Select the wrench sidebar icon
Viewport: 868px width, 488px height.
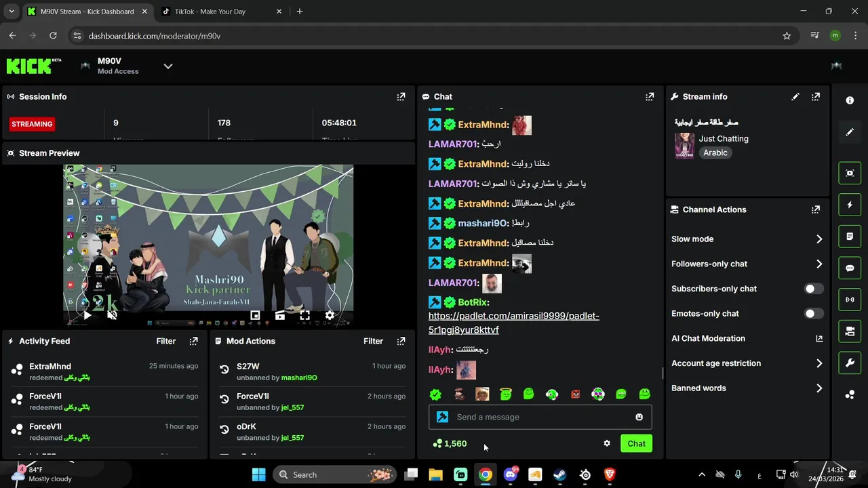[x=850, y=363]
